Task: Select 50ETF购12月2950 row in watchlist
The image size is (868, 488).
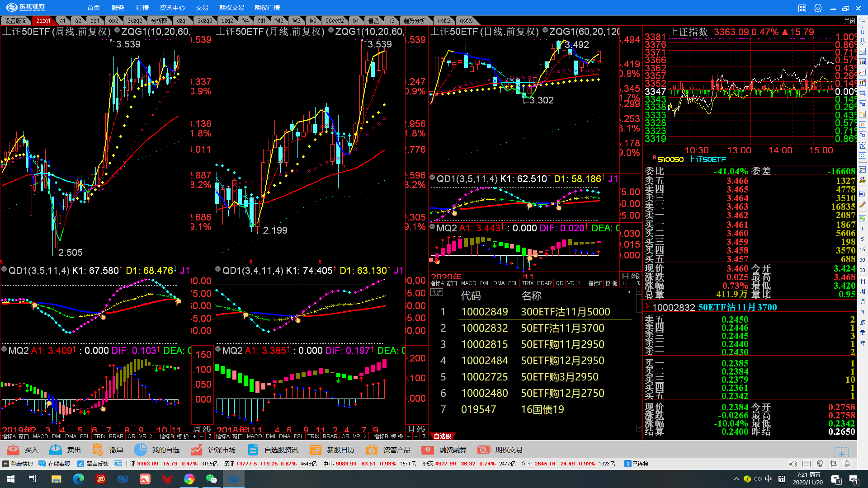Action: pos(562,361)
